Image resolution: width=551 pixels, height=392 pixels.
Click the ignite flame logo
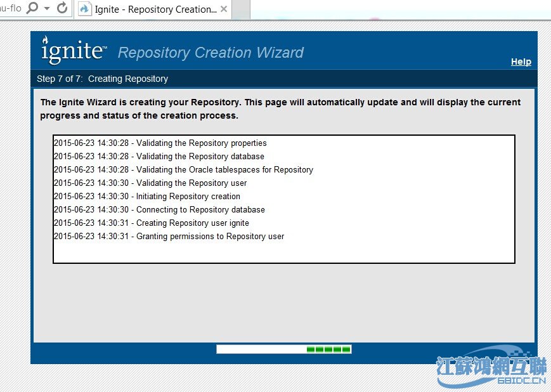pos(74,50)
